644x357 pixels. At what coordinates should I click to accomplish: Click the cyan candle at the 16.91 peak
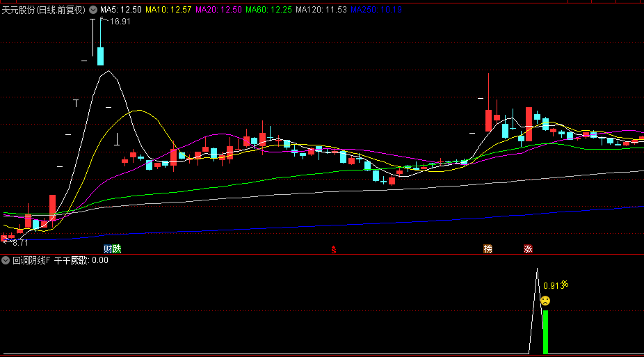pos(100,56)
